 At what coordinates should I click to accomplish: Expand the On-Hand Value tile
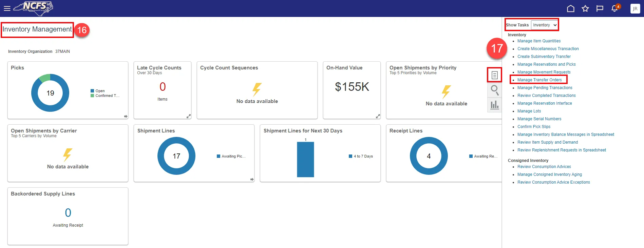pyautogui.click(x=378, y=116)
